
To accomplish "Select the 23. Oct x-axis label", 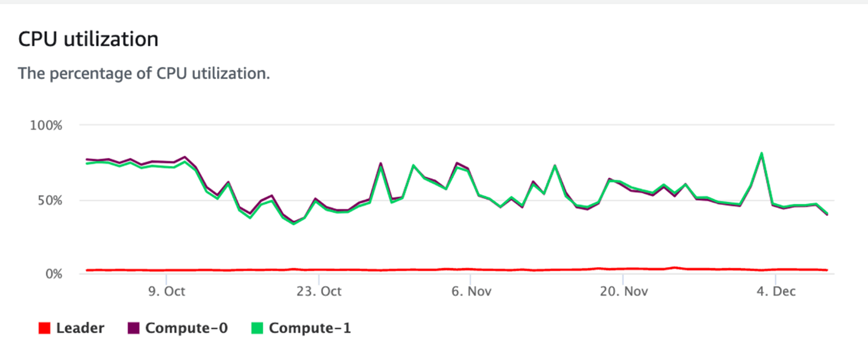I will [319, 292].
